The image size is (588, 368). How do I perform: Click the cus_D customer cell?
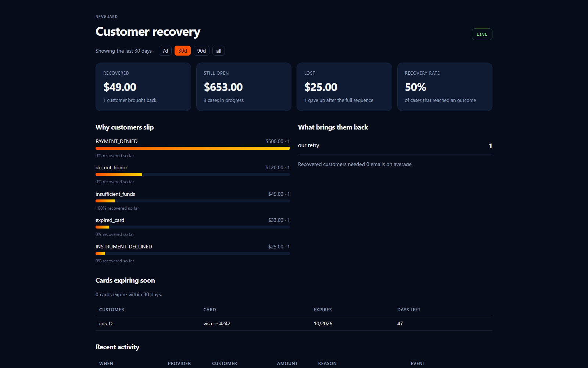coord(106,323)
